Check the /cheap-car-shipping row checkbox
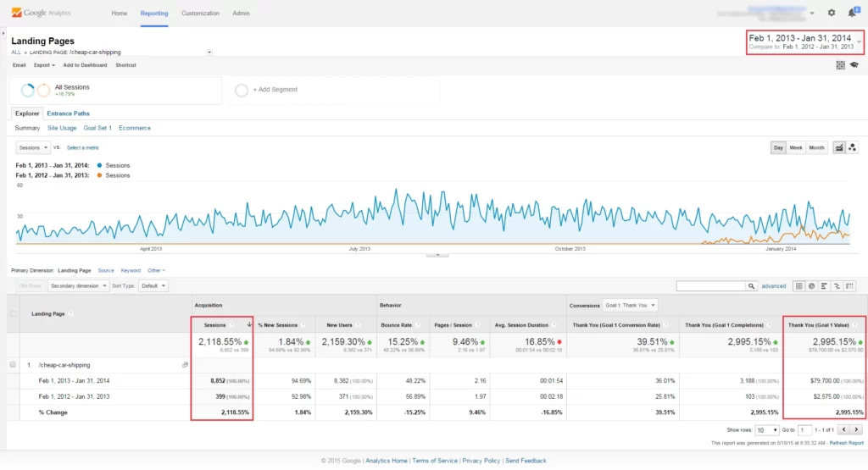Image resolution: width=868 pixels, height=470 pixels. 12,364
